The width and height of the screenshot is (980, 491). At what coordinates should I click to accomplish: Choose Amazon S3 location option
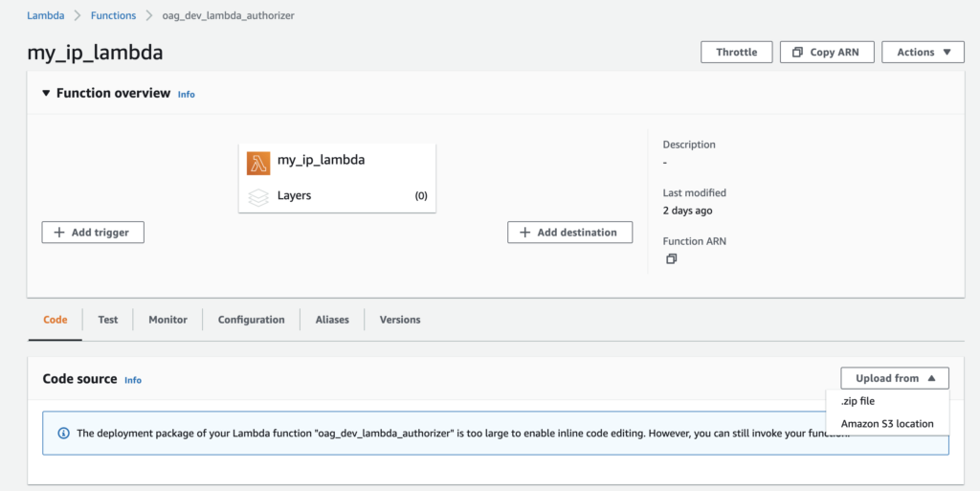tap(886, 424)
